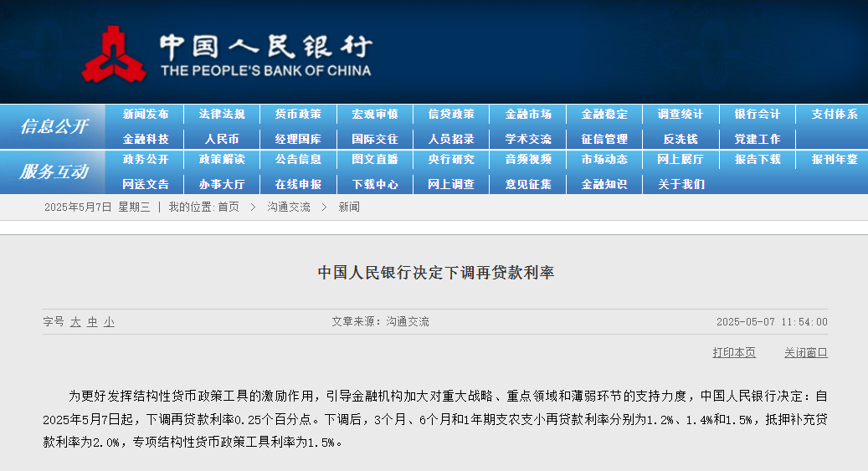The width and height of the screenshot is (868, 471).
Task: Select 法律法规 in navigation bar
Action: (x=222, y=115)
